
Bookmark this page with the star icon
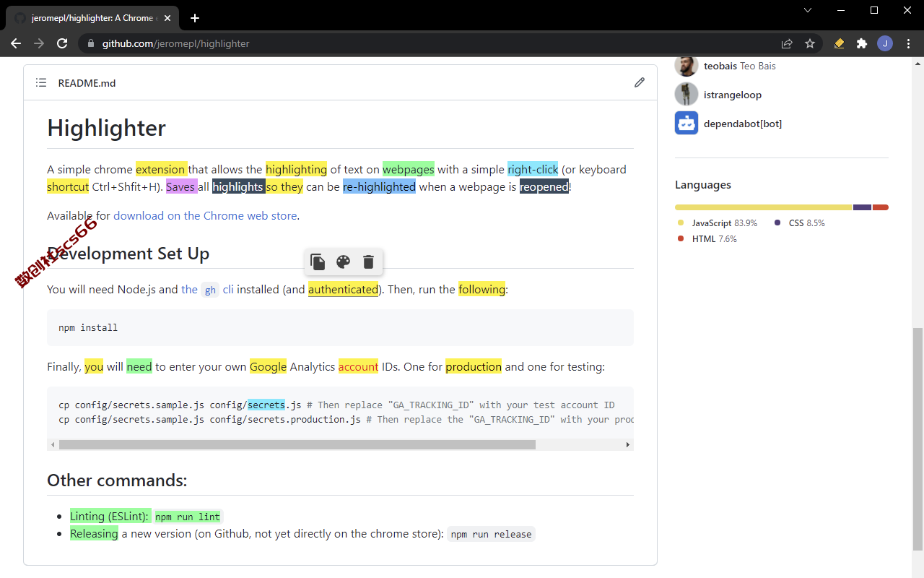(810, 43)
